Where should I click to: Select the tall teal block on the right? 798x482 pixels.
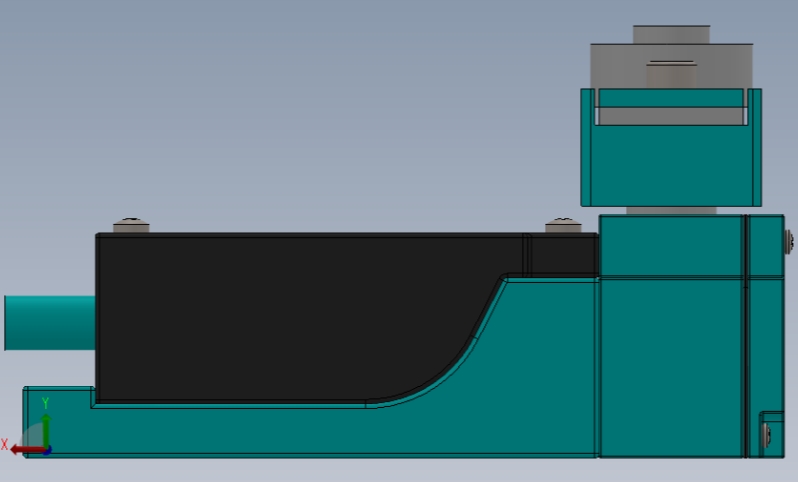pyautogui.click(x=672, y=336)
